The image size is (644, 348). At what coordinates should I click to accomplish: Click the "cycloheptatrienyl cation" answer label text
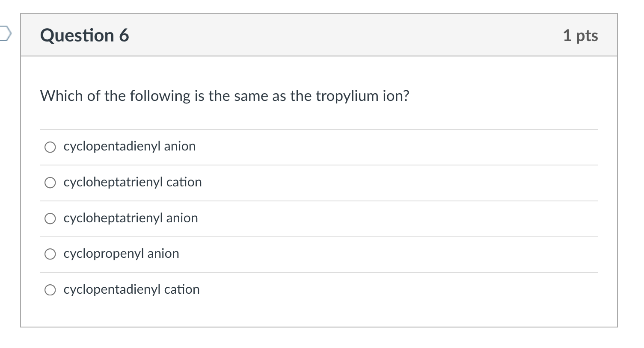(132, 182)
